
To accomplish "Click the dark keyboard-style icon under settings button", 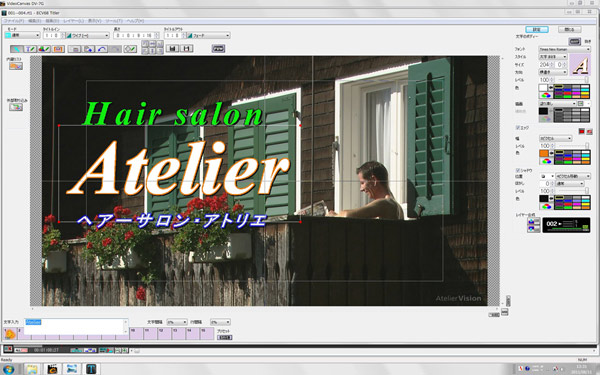I will coord(574,41).
